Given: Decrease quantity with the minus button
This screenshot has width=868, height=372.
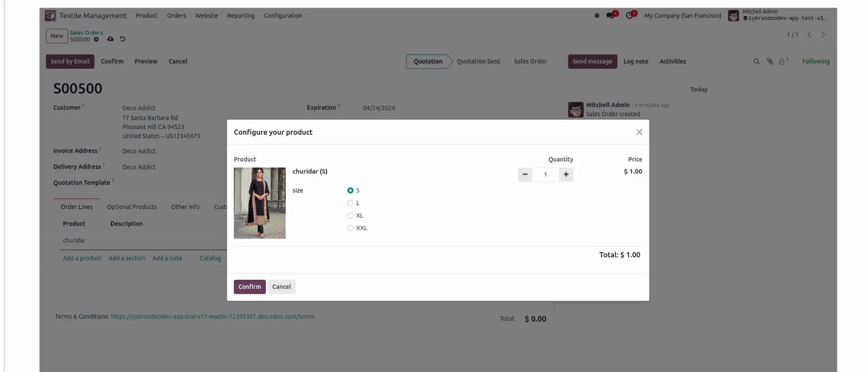Looking at the screenshot, I should coord(525,174).
